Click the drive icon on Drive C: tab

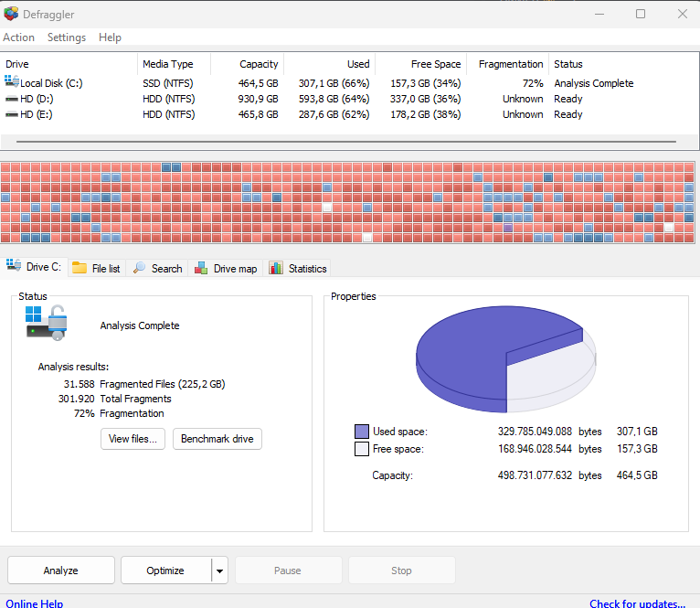(14, 265)
